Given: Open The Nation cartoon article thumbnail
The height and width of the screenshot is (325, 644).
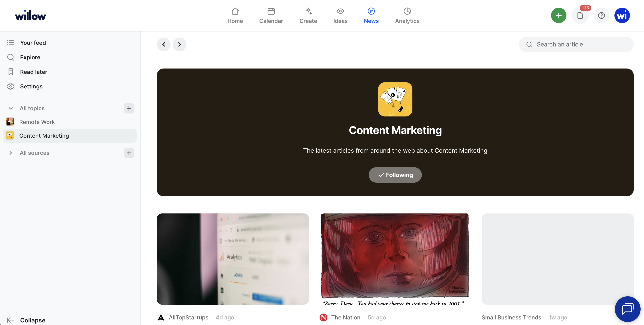Looking at the screenshot, I should [x=395, y=259].
